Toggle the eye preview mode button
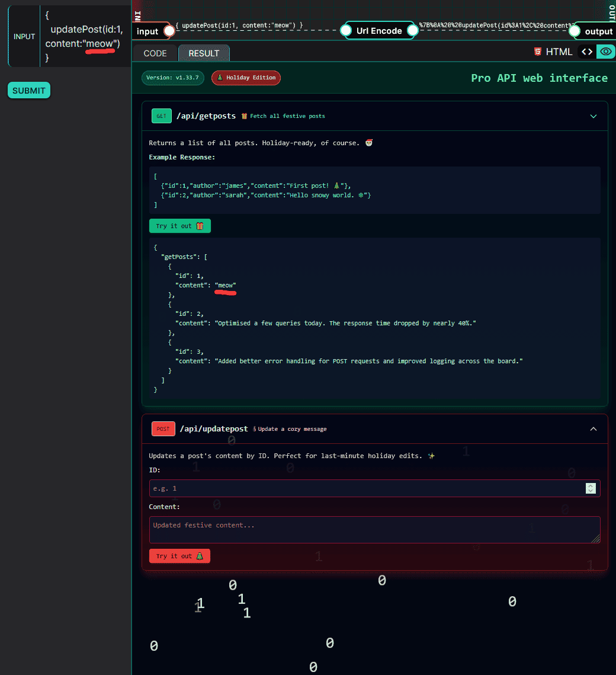 [605, 52]
